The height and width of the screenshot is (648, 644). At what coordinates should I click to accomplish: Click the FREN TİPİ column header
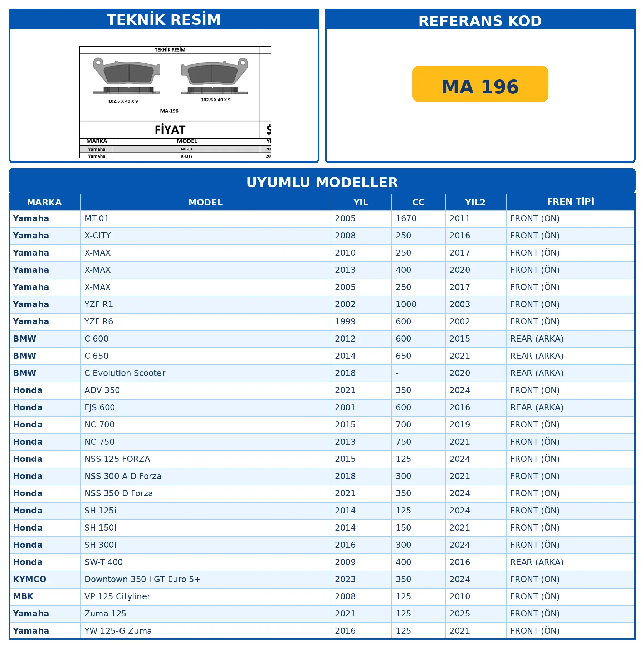pos(571,202)
